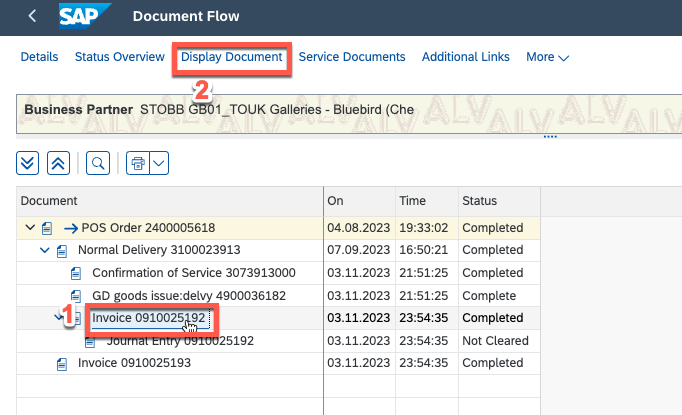Click the Expand All nodes icon
Screen dimensions: 682x415
(29, 161)
